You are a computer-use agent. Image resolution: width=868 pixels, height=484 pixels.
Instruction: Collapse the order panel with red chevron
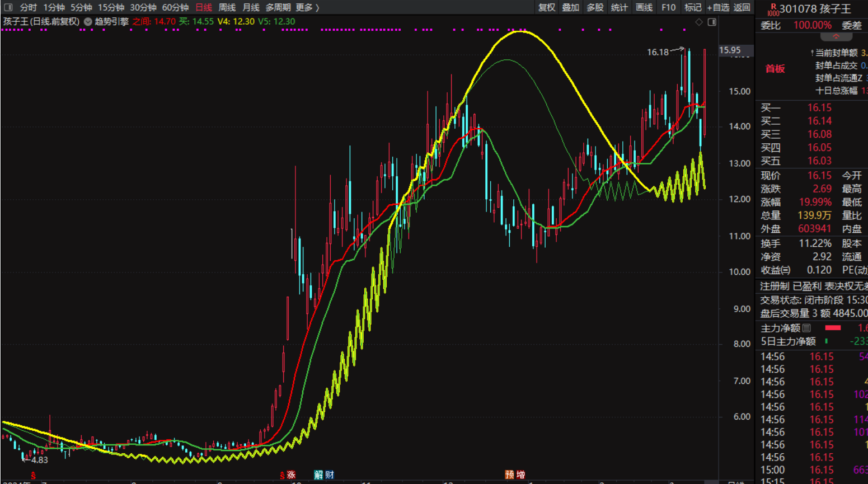(836, 36)
